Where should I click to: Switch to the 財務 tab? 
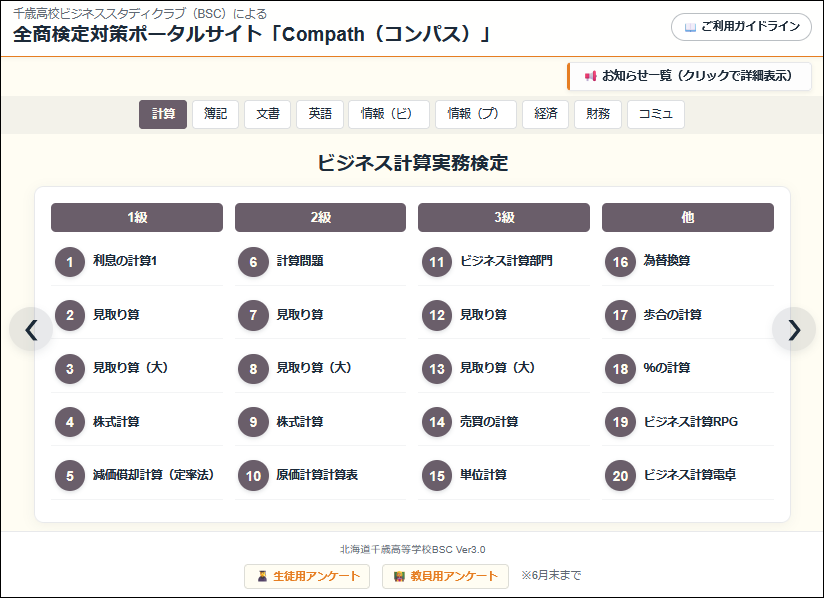[598, 114]
